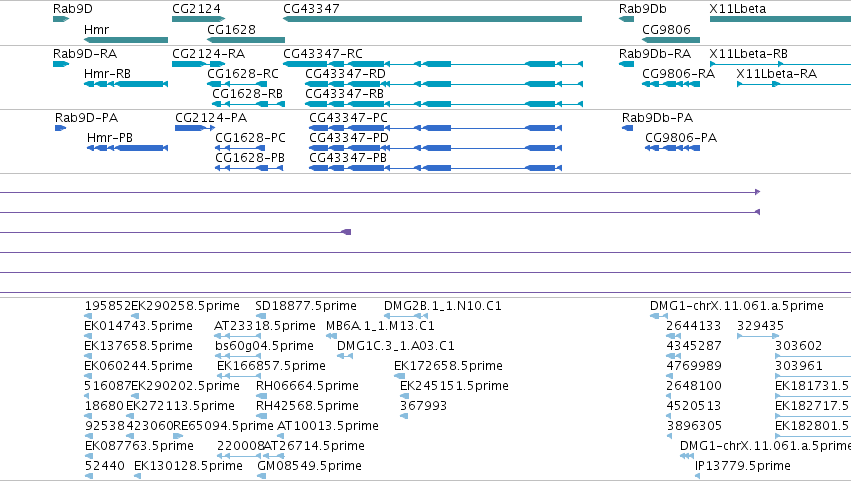This screenshot has width=851, height=481.
Task: Open transcript Rab9Db-RA label
Action: (x=655, y=54)
